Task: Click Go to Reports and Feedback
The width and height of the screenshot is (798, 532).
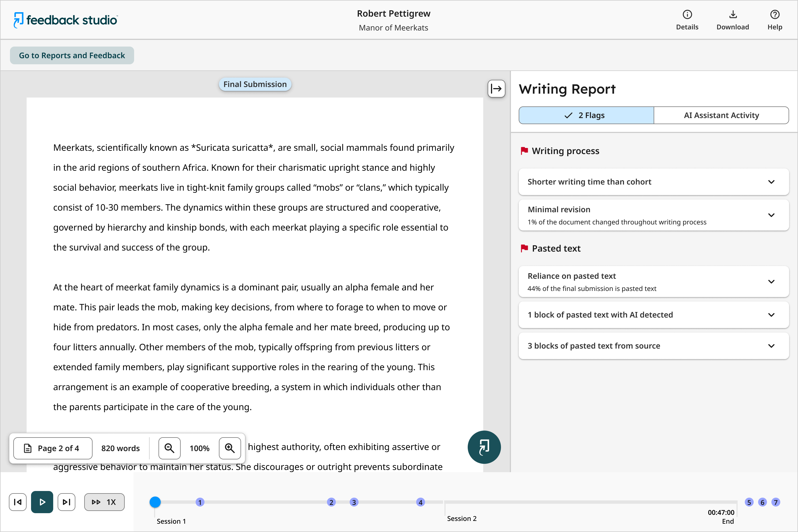Action: (72, 55)
